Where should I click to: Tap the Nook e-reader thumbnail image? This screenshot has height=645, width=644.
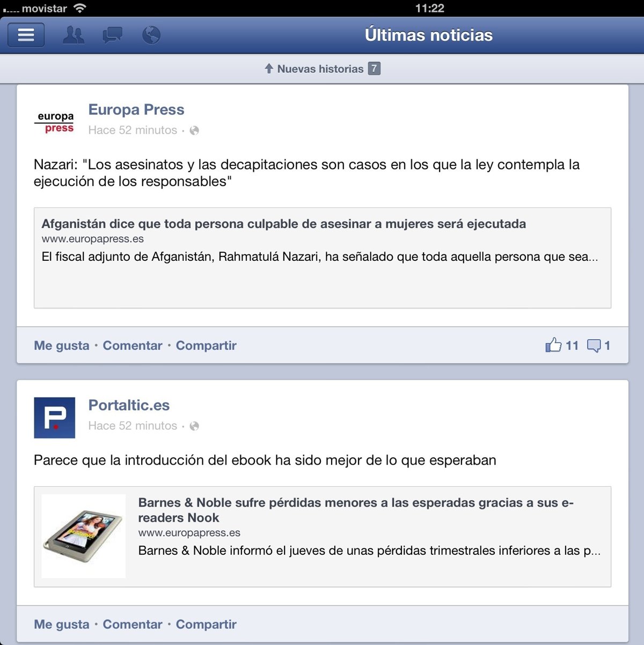(x=84, y=536)
